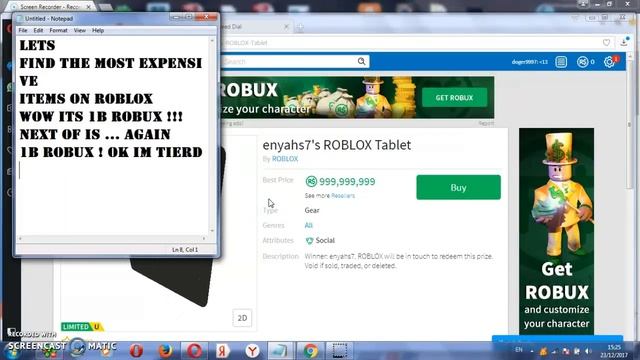Viewport: 640px width, 360px height.
Task: Launch Firefox from the taskbar
Action: coord(165,351)
